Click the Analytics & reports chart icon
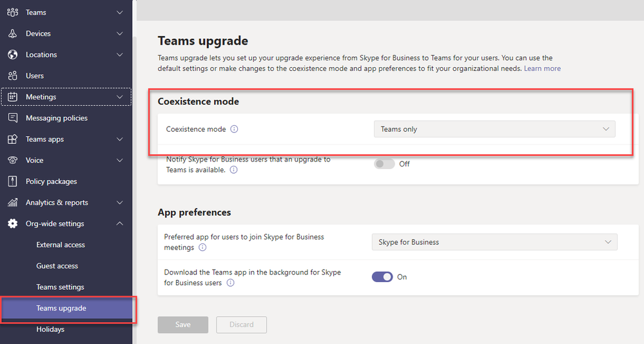 [x=13, y=203]
